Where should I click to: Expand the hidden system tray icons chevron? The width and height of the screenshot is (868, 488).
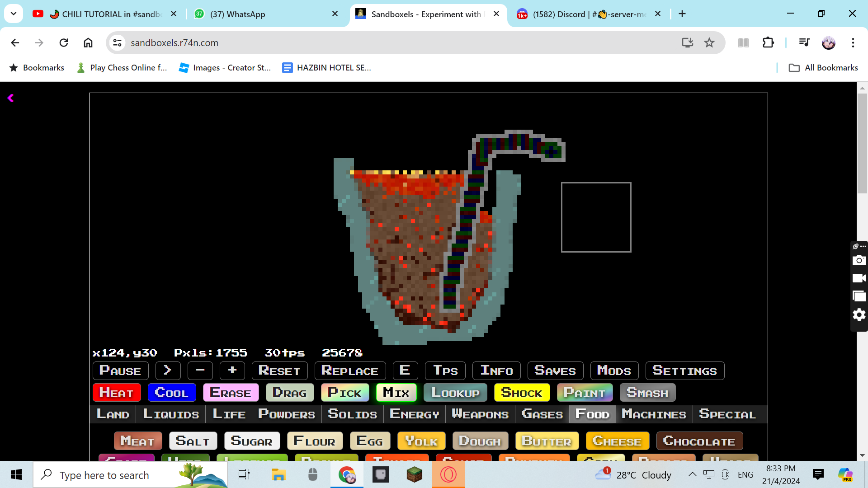click(x=692, y=475)
